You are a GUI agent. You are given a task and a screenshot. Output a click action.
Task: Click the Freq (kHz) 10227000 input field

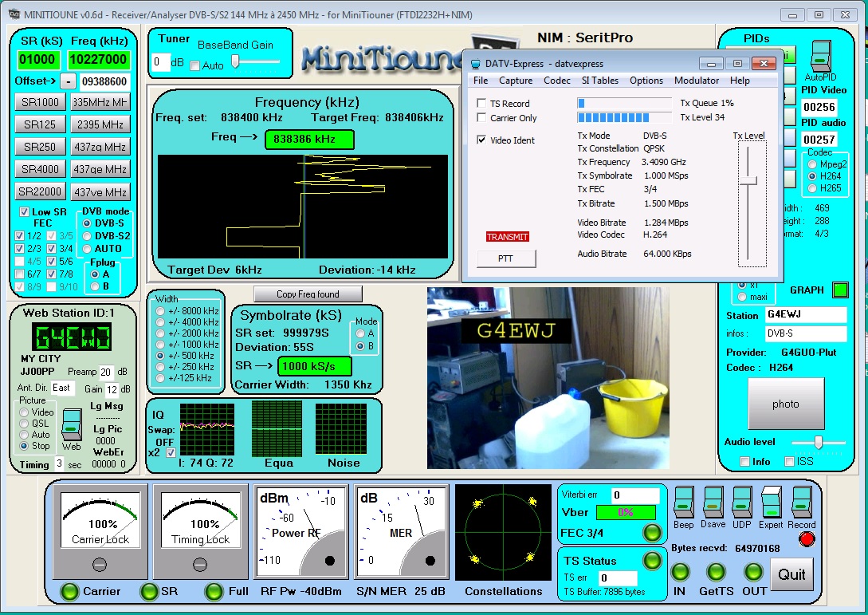[99, 59]
